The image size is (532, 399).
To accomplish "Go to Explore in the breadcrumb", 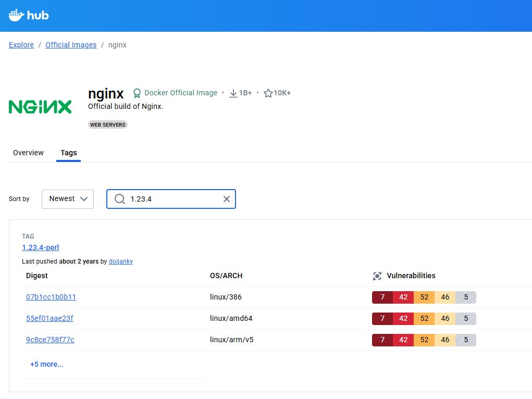I will 21,45.
